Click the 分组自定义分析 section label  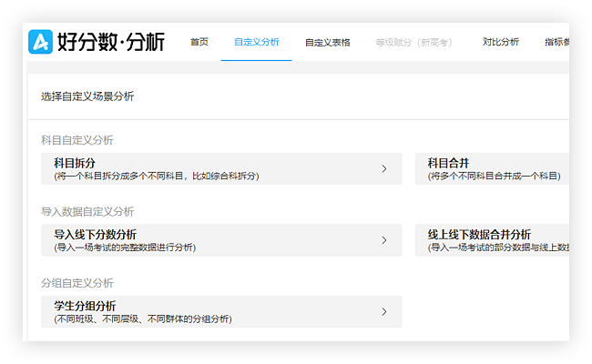[77, 283]
